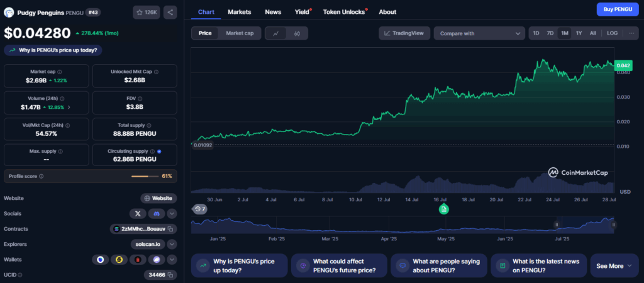Show UCID info icon
Screen dimensions: 644x283
click(x=19, y=275)
